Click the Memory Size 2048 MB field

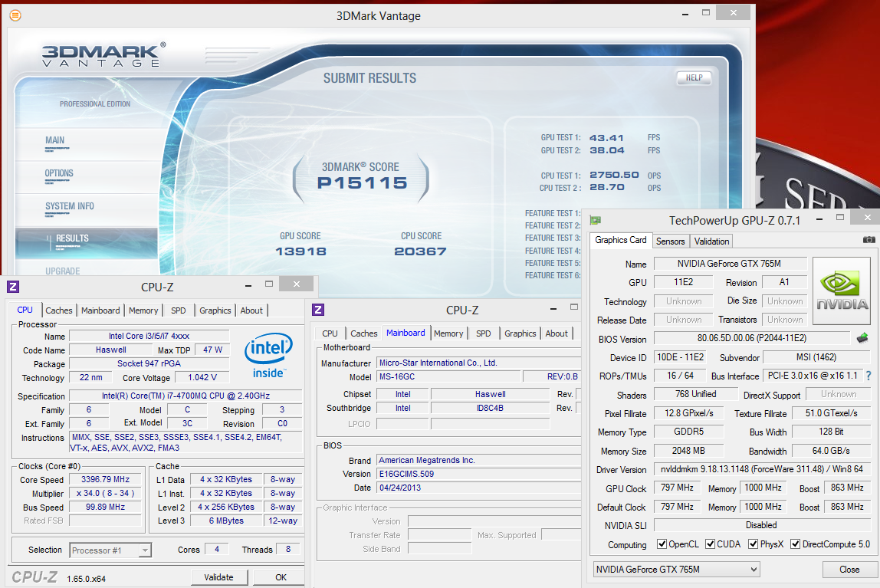(688, 451)
